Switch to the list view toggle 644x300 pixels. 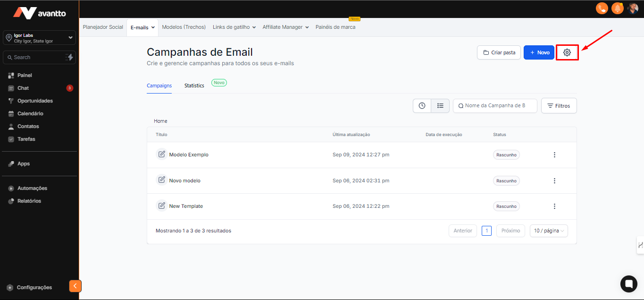pyautogui.click(x=440, y=106)
